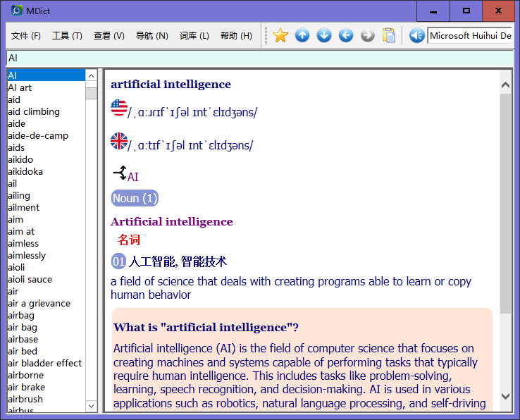Click the speaker pronunciation icon
The height and width of the screenshot is (420, 520).
pos(416,35)
